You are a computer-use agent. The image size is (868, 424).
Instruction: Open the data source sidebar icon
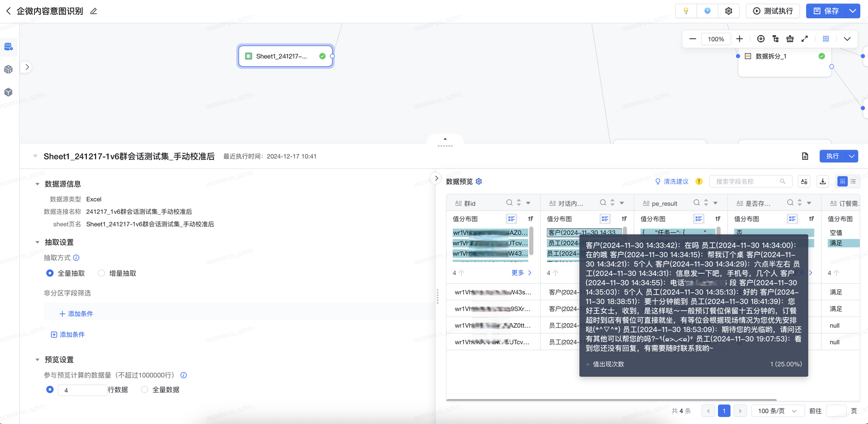9,47
